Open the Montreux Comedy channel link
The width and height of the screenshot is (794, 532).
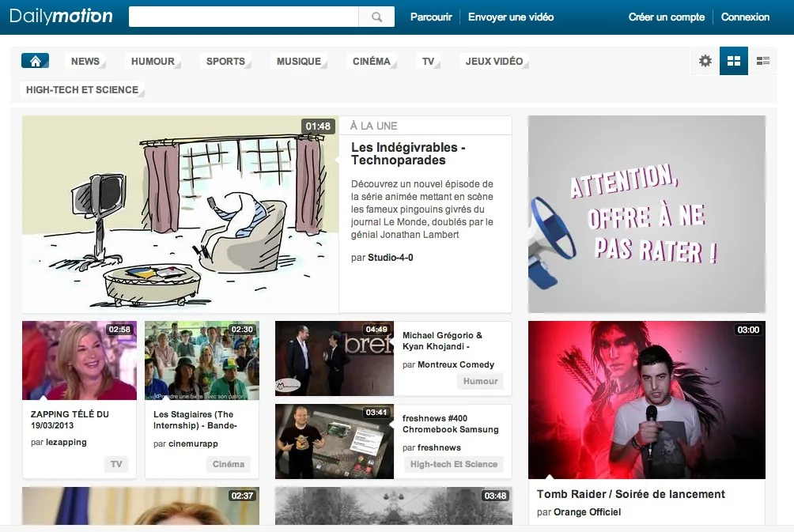(456, 365)
